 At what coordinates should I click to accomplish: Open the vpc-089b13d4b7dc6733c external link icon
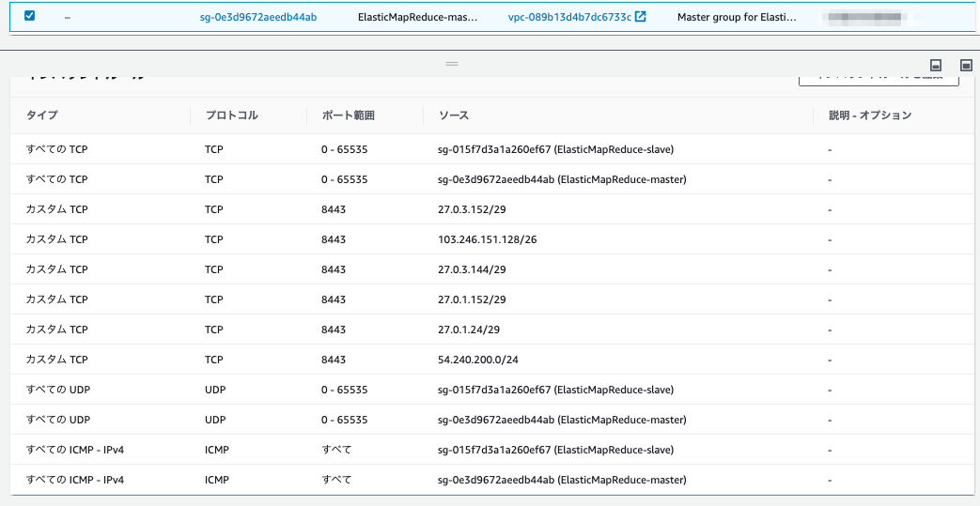pos(640,17)
